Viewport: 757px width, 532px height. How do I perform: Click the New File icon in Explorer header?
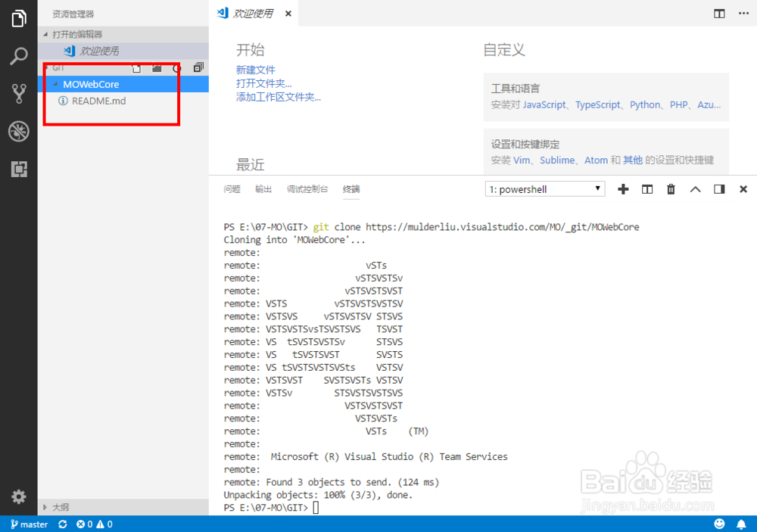136,67
